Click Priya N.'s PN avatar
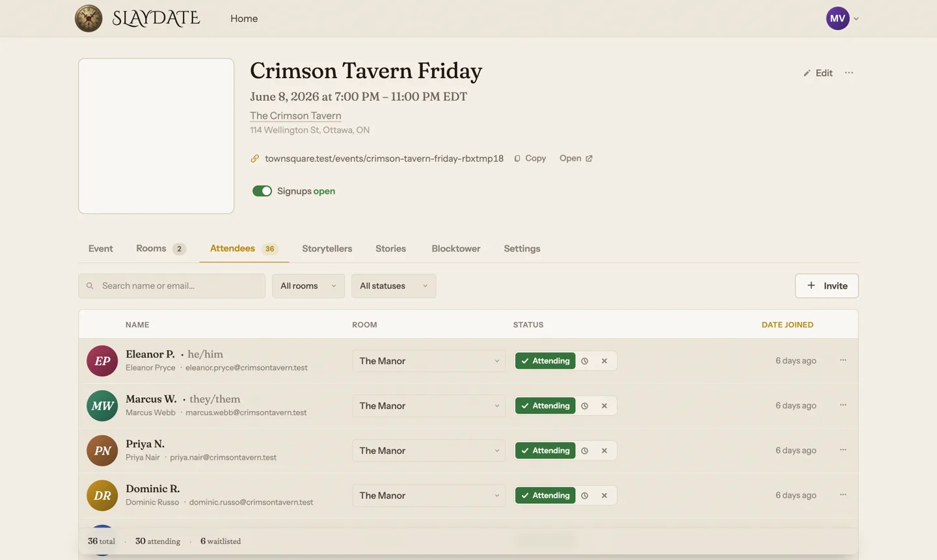 (102, 451)
